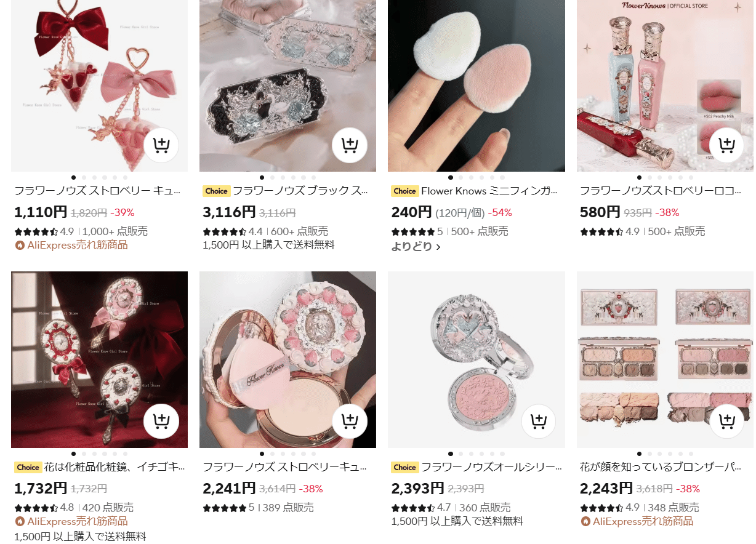Viewport: 756px width, 544px height.
Task: View the pink swan blush compact image
Action: point(476,359)
